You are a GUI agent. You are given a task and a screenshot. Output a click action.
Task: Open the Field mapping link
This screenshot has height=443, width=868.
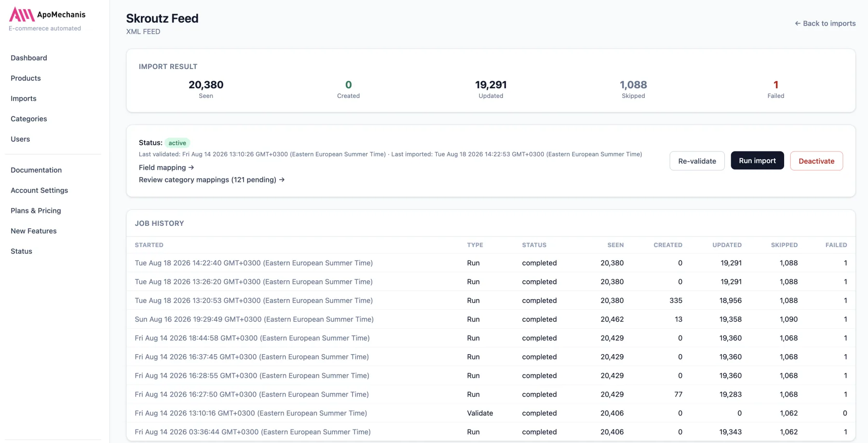coord(166,167)
